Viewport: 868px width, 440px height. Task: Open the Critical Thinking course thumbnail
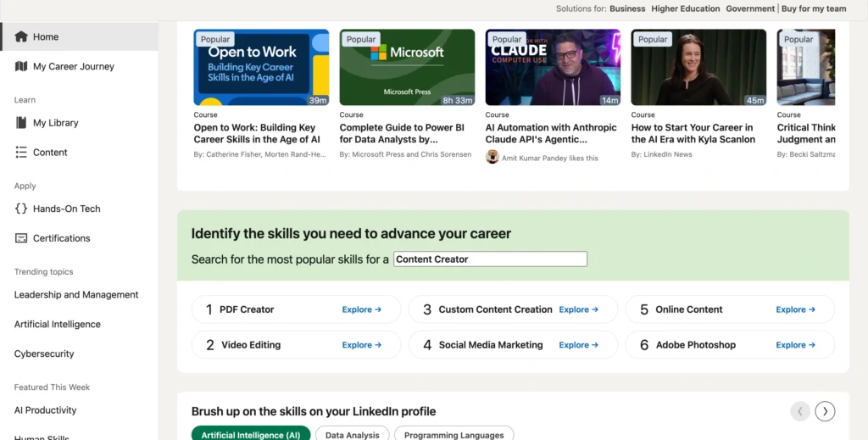point(806,67)
